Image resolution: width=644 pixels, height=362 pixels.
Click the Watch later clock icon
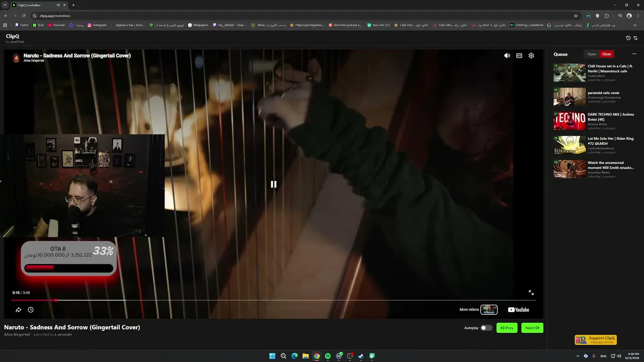[x=31, y=310]
